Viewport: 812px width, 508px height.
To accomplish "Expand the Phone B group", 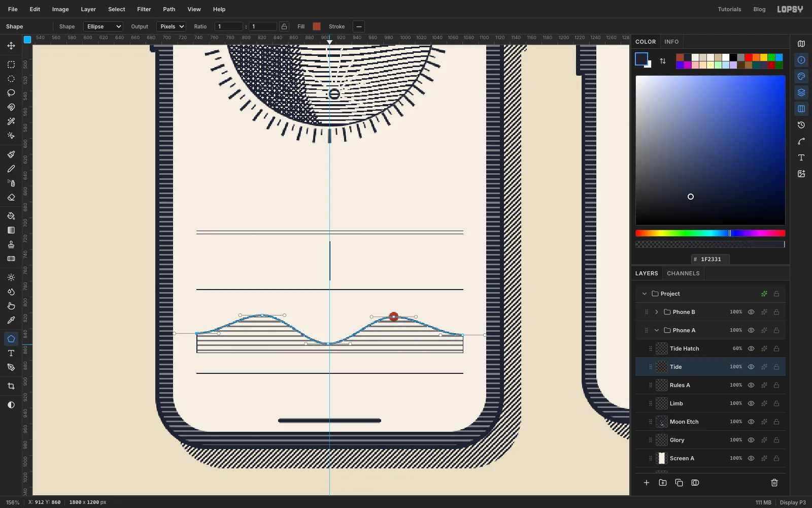I will pos(657,312).
